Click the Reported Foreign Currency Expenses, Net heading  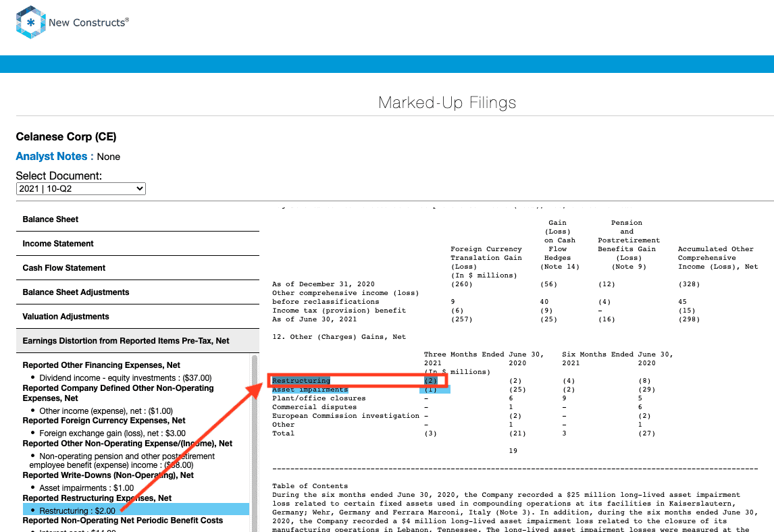click(x=104, y=421)
